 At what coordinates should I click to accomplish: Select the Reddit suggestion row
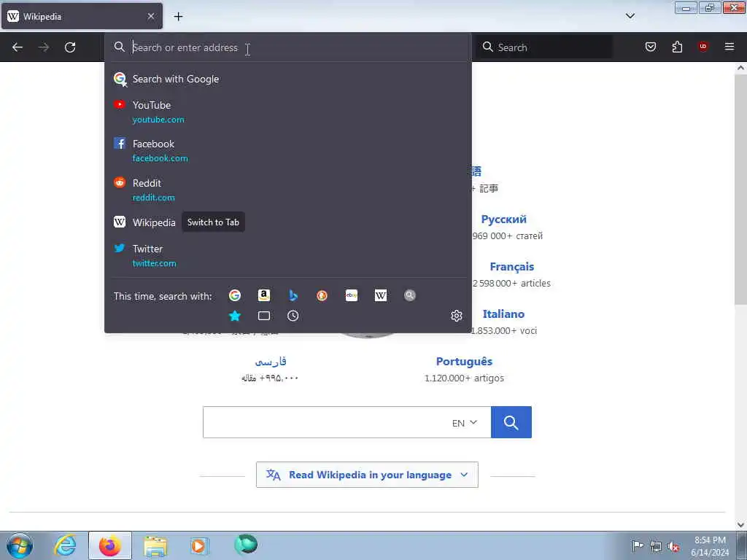[287, 190]
